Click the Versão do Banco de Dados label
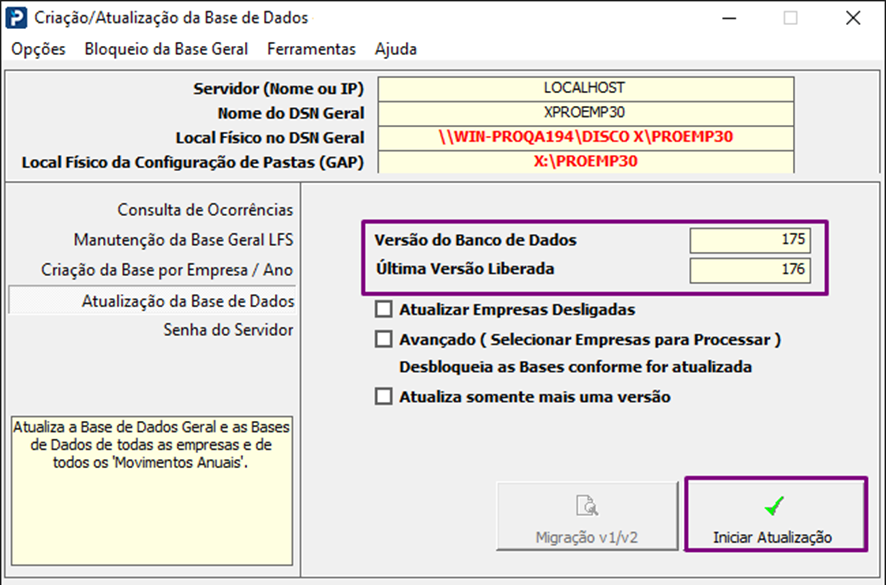This screenshot has width=886, height=585. [x=475, y=240]
